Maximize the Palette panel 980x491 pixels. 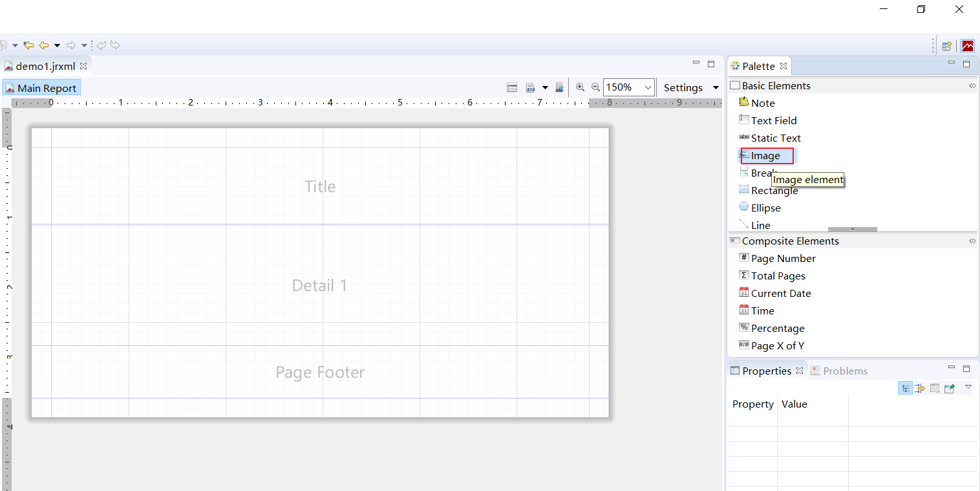(966, 63)
